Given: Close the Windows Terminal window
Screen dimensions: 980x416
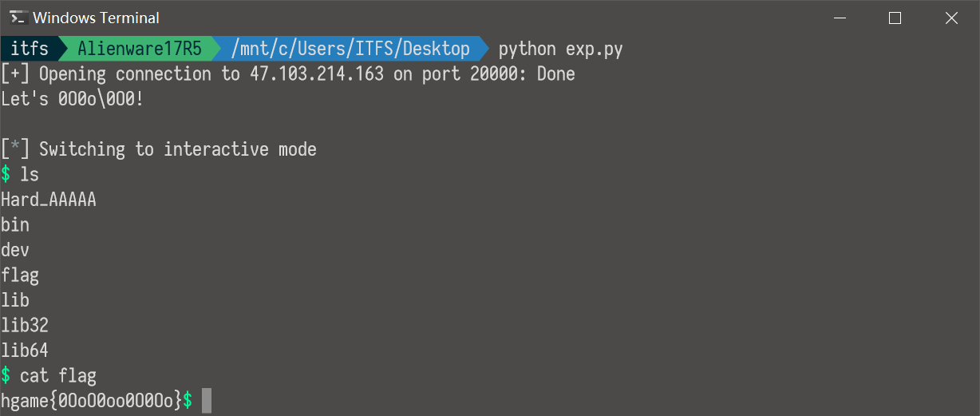Looking at the screenshot, I should click(951, 18).
